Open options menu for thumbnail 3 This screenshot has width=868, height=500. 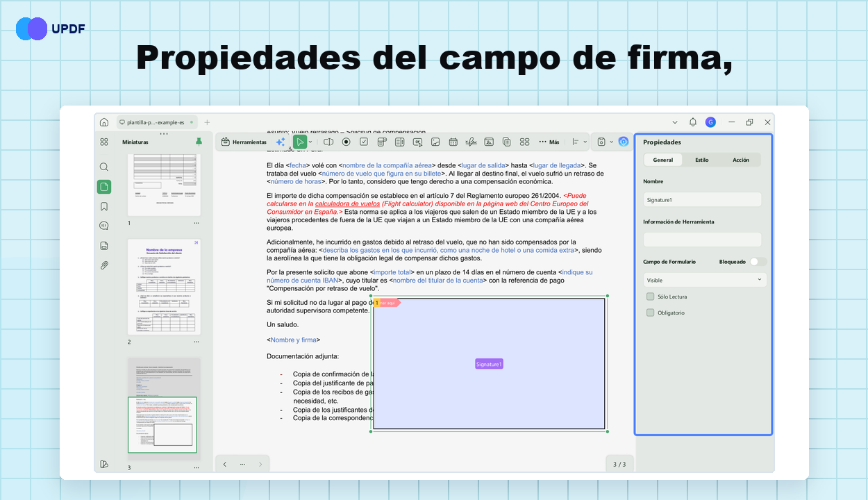[197, 467]
